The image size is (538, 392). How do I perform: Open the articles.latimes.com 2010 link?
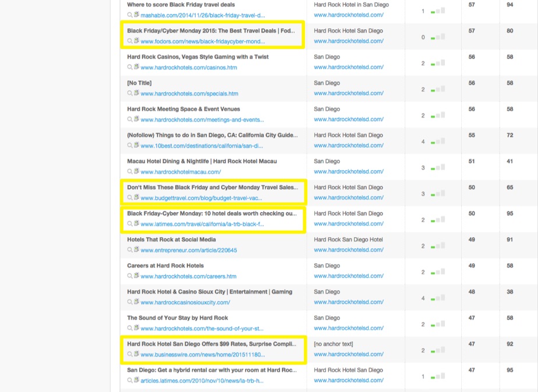point(202,380)
